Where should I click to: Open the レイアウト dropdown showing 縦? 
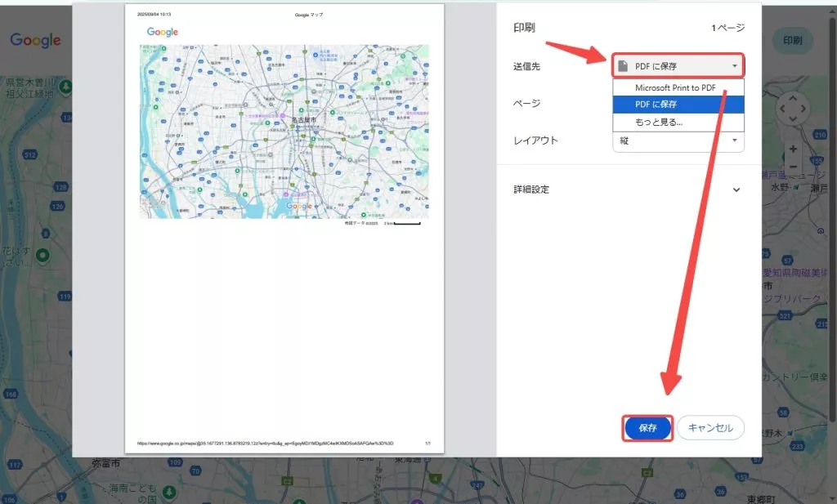[x=678, y=141]
